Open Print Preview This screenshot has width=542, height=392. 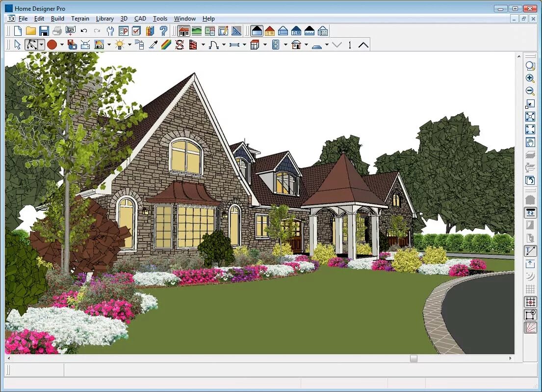pyautogui.click(x=70, y=30)
